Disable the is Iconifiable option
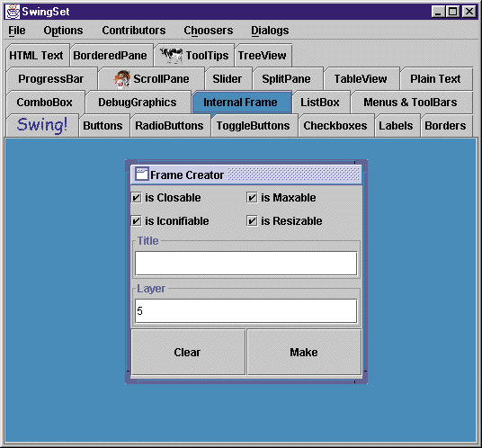 tap(136, 220)
